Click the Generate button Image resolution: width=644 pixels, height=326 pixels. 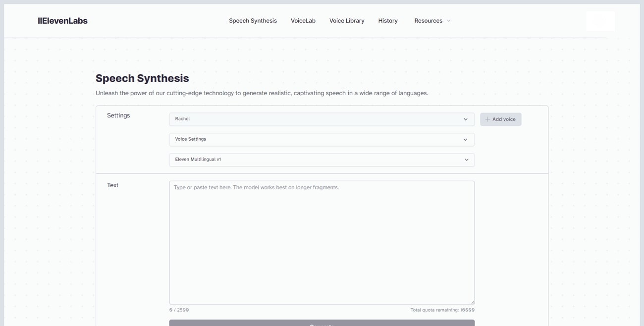pos(322,323)
